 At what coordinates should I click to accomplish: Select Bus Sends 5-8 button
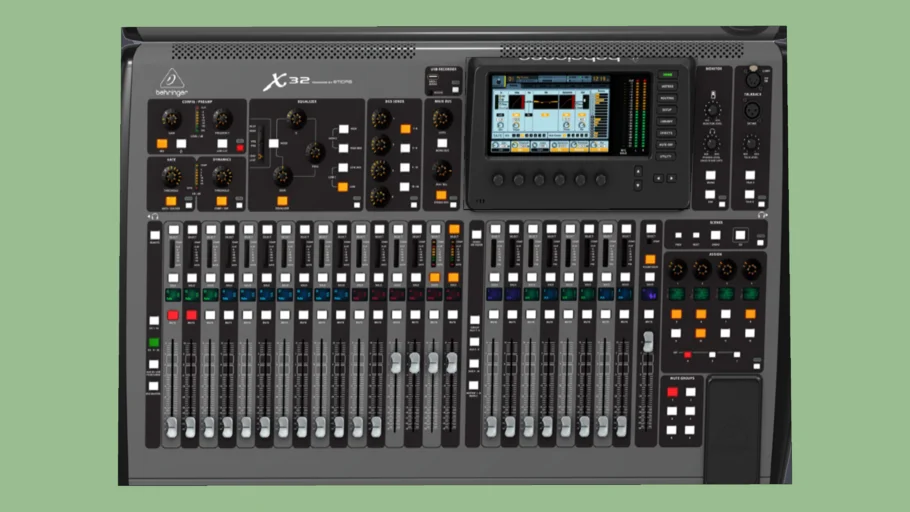[405, 149]
